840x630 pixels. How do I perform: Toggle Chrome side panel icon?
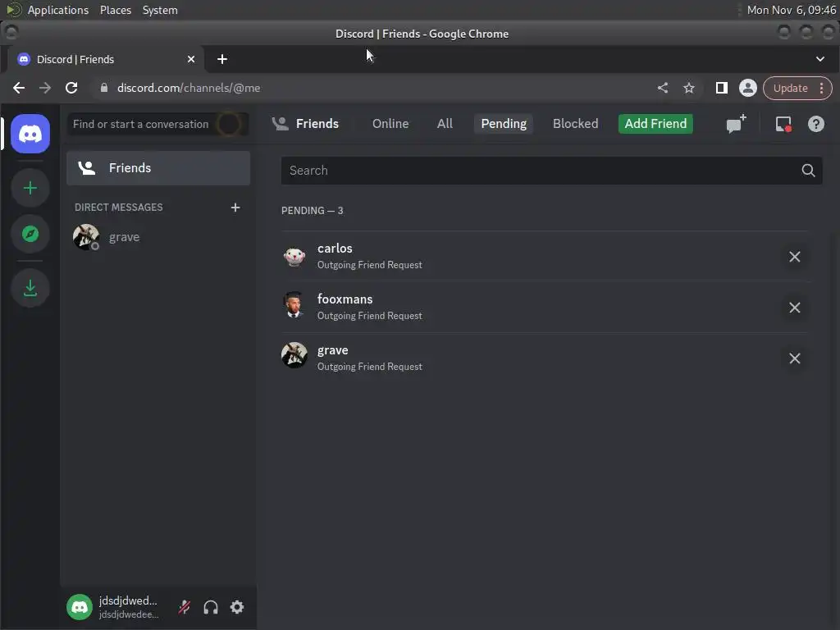pyautogui.click(x=722, y=88)
